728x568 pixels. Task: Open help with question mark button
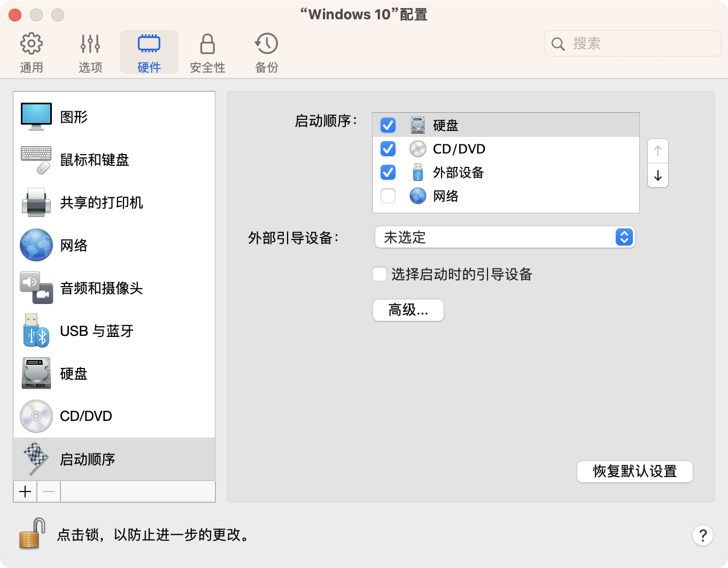703,535
